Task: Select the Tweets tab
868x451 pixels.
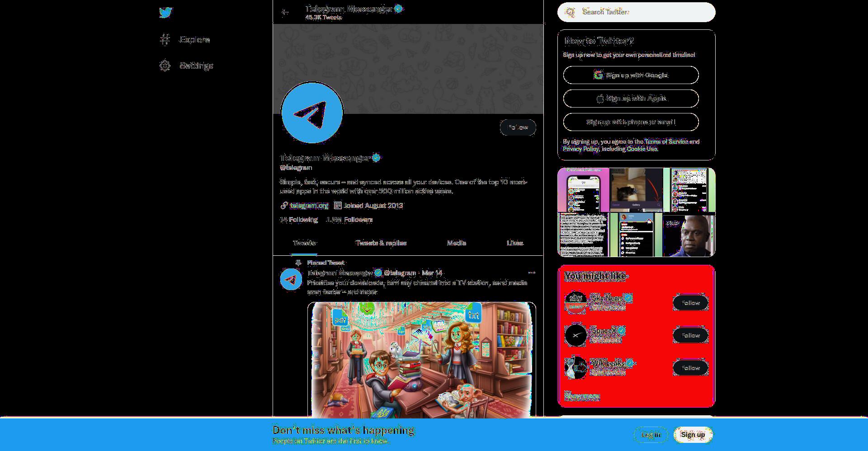Action: [x=304, y=243]
